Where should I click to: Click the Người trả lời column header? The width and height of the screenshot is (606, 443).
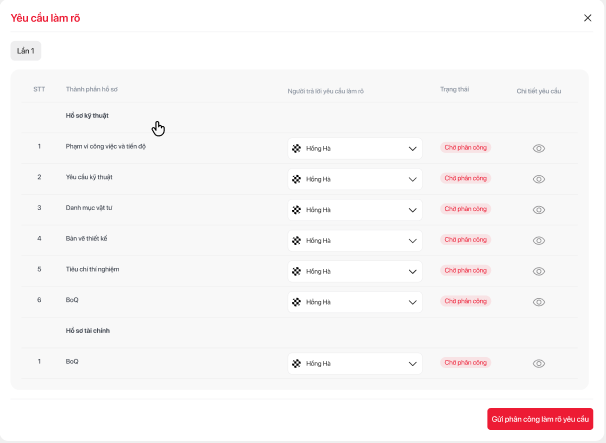pos(325,91)
